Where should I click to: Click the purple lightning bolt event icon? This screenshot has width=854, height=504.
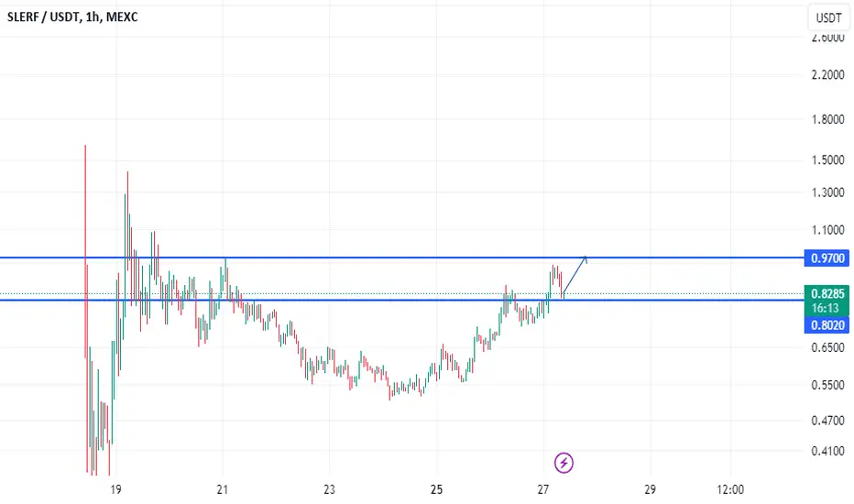[x=564, y=463]
